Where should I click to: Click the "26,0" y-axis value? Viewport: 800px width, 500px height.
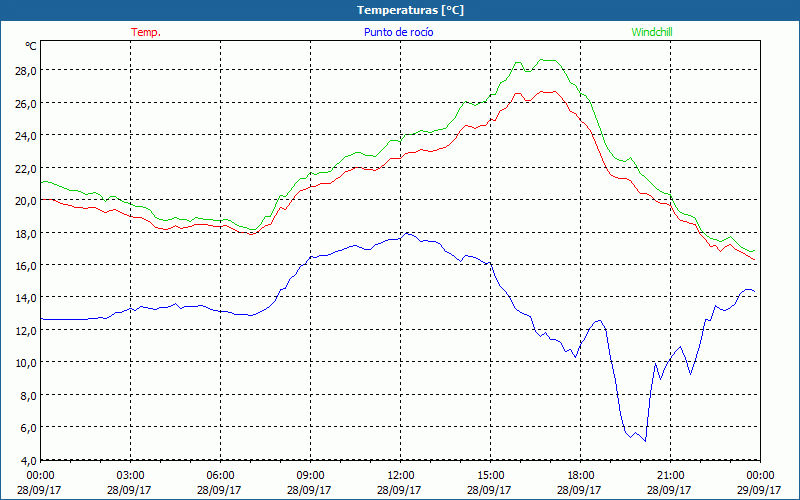25,103
